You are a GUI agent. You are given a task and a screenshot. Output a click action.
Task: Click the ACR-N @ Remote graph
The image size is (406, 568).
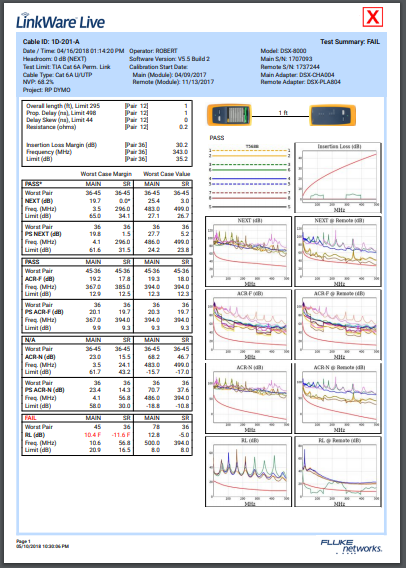point(338,398)
